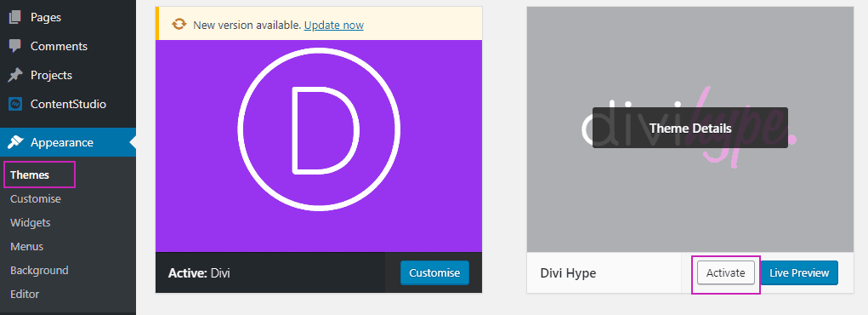The height and width of the screenshot is (315, 868).
Task: Open Customise submenu item
Action: click(36, 198)
